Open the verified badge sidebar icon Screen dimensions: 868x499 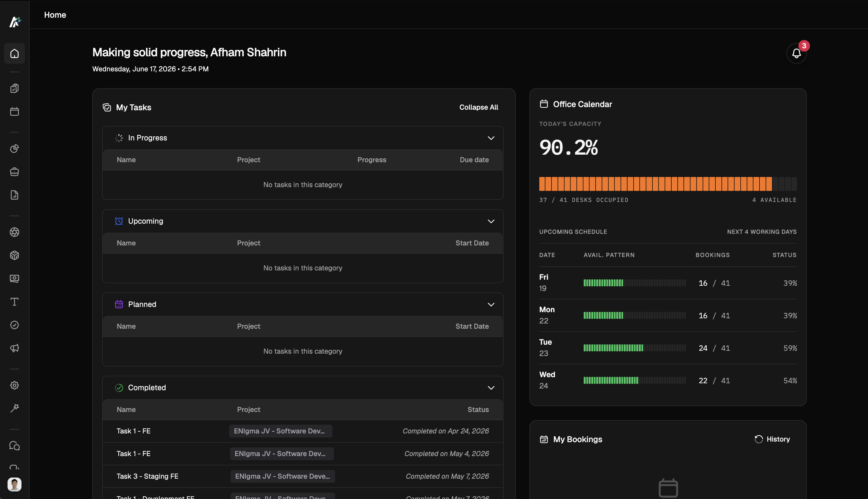tap(15, 325)
